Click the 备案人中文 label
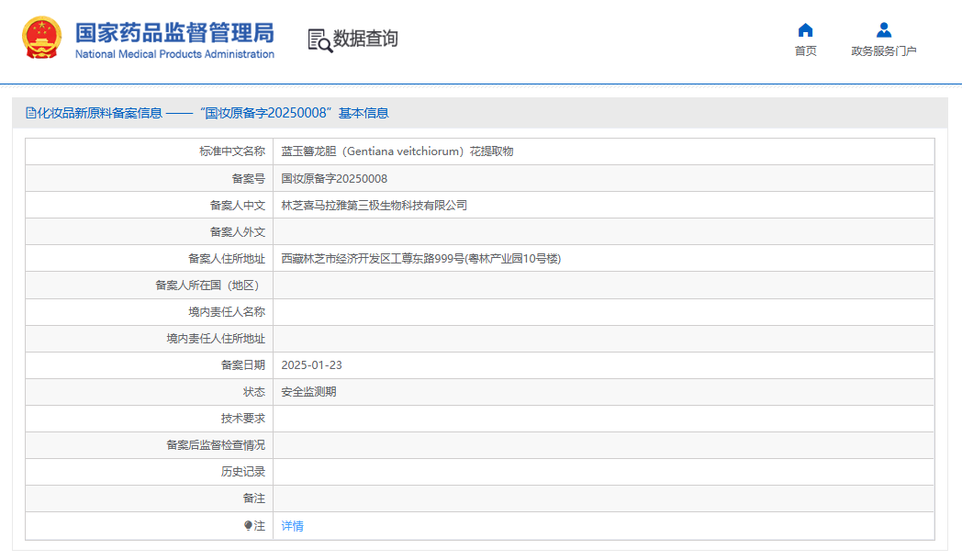Screen dimensions: 962x560 (x=238, y=206)
